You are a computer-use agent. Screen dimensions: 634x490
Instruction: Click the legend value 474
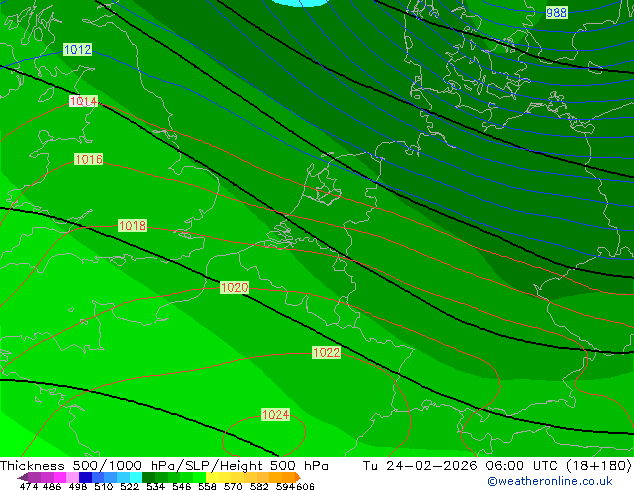pyautogui.click(x=29, y=486)
